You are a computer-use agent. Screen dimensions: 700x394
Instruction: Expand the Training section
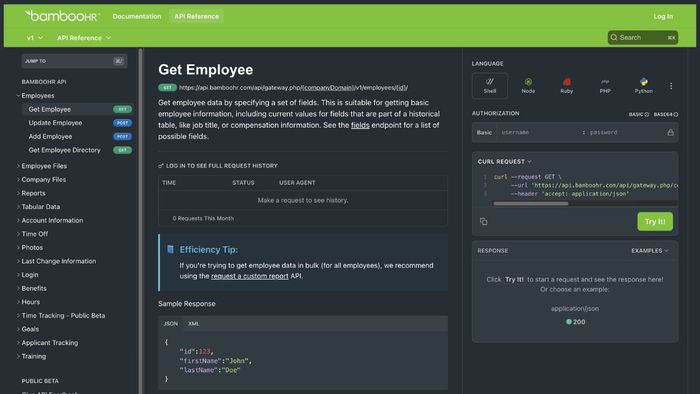(18, 357)
